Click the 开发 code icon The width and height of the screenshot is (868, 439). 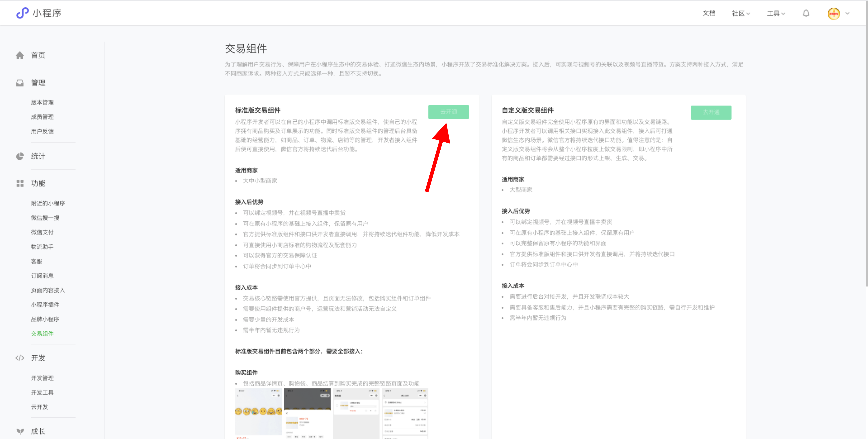(x=20, y=358)
